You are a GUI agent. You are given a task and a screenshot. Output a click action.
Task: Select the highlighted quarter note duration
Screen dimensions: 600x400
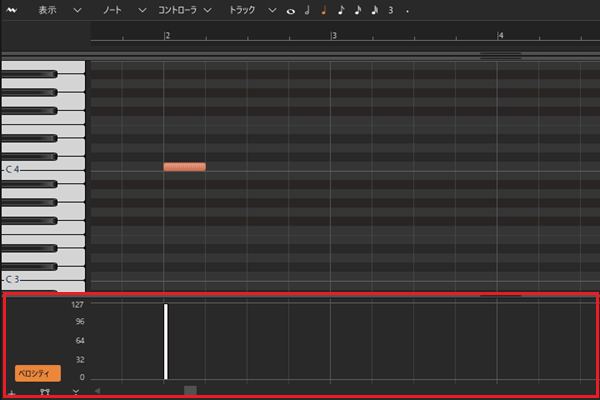click(x=324, y=10)
